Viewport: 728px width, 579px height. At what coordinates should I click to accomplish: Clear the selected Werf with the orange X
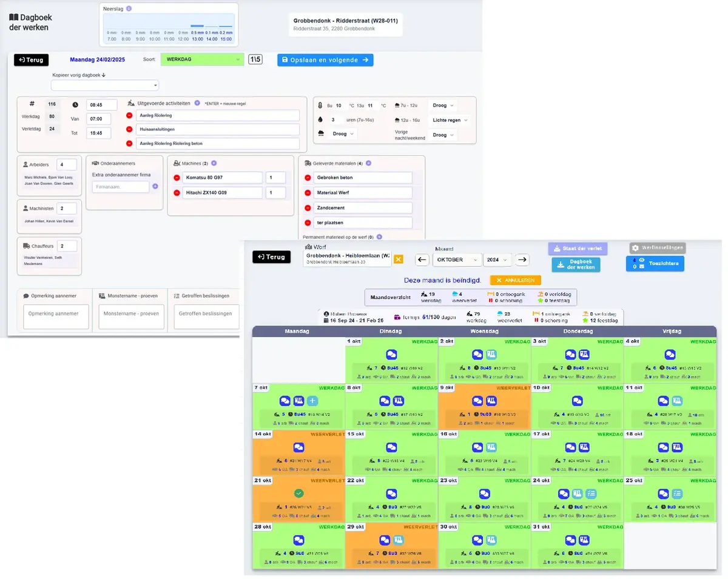click(x=399, y=259)
